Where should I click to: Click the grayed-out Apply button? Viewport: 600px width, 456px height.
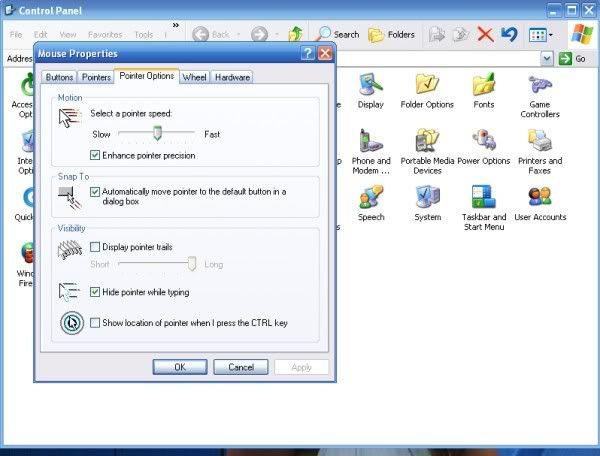(302, 367)
